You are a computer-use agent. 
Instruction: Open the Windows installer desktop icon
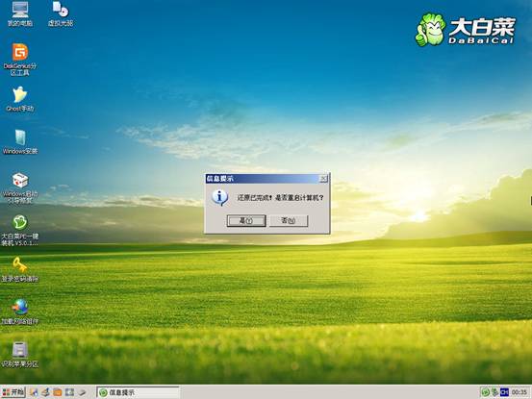coord(19,141)
